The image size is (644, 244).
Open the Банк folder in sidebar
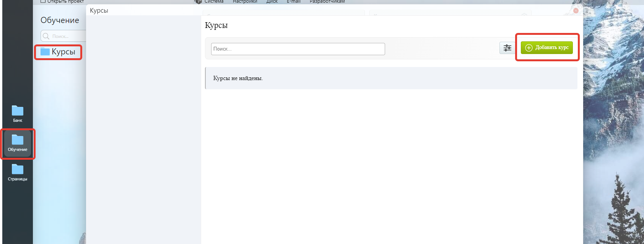point(18,114)
